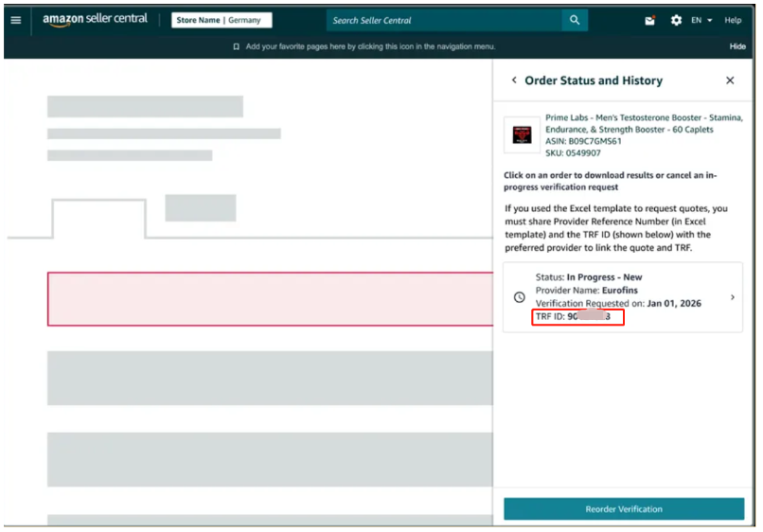
Task: Click 'Click on an order to download results' text
Action: [610, 181]
